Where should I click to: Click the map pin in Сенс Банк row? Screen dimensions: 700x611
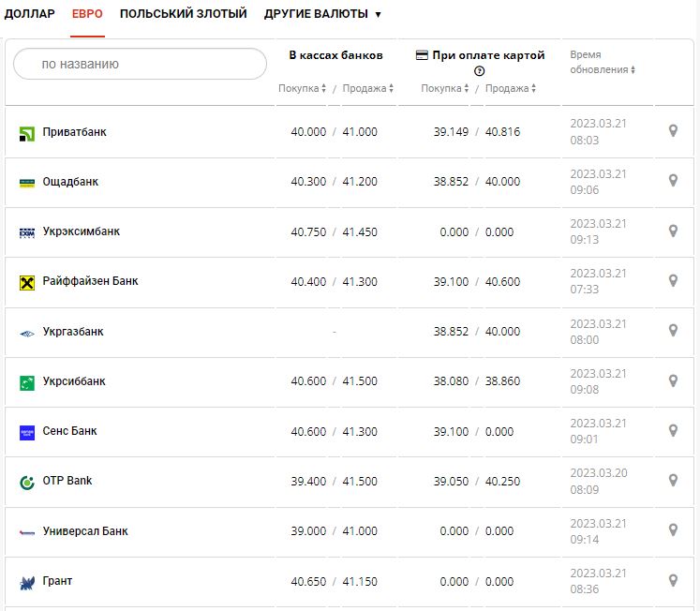673,430
